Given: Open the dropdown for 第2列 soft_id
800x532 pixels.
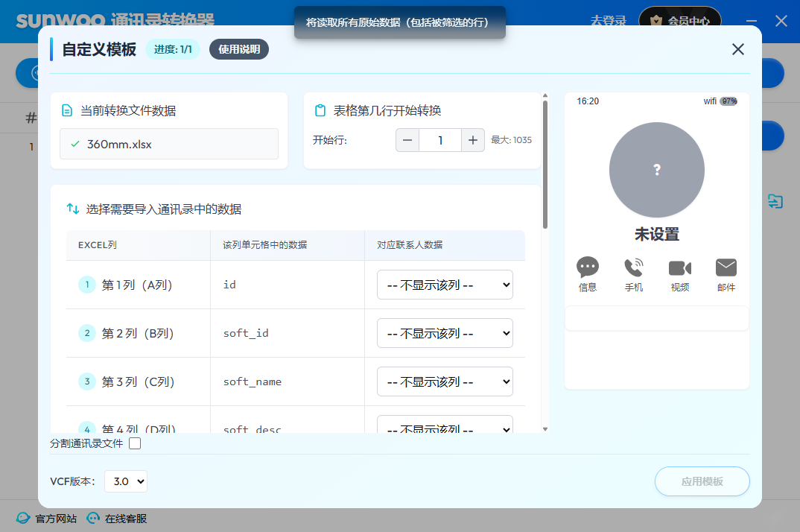Looking at the screenshot, I should click(x=445, y=333).
